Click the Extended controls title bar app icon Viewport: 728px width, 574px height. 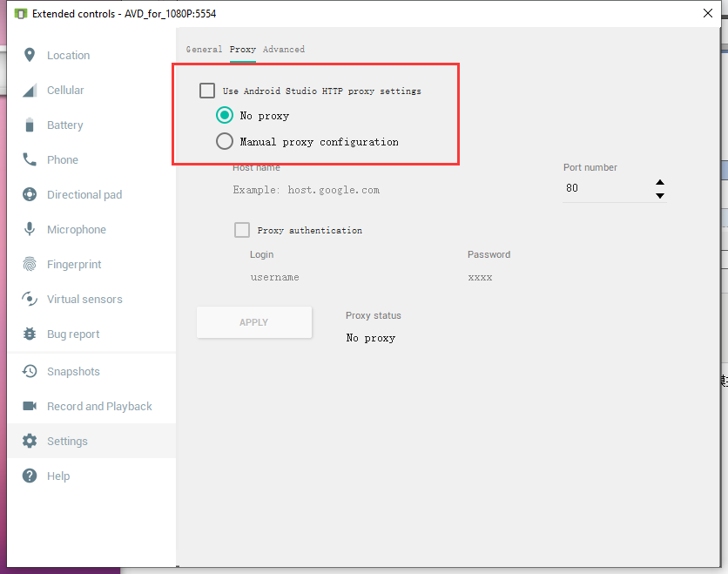click(20, 14)
